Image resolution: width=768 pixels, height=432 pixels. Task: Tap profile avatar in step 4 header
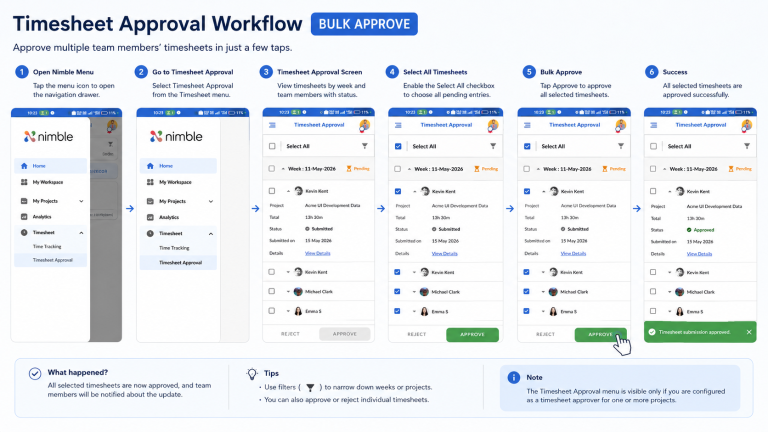493,125
